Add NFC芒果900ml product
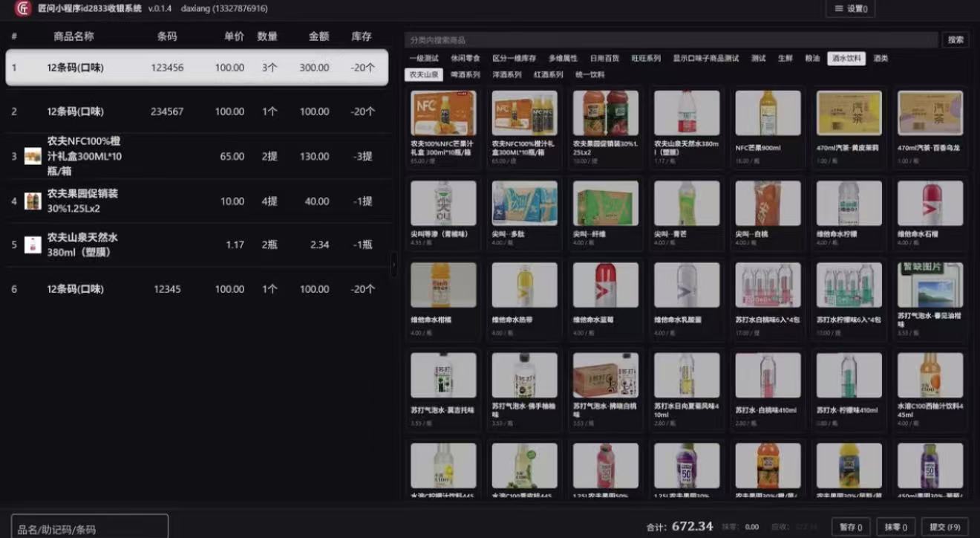The width and height of the screenshot is (980, 538). (768, 127)
